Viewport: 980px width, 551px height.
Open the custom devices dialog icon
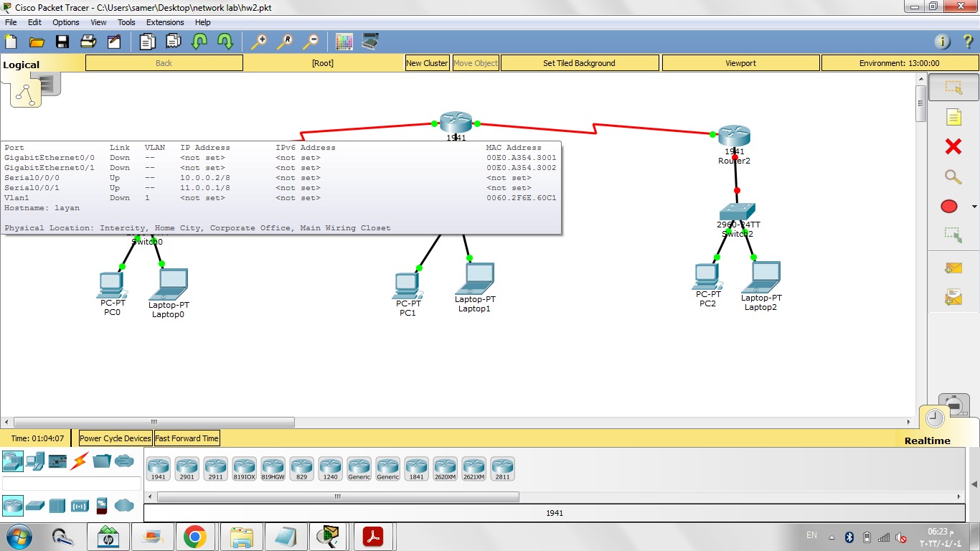click(370, 42)
